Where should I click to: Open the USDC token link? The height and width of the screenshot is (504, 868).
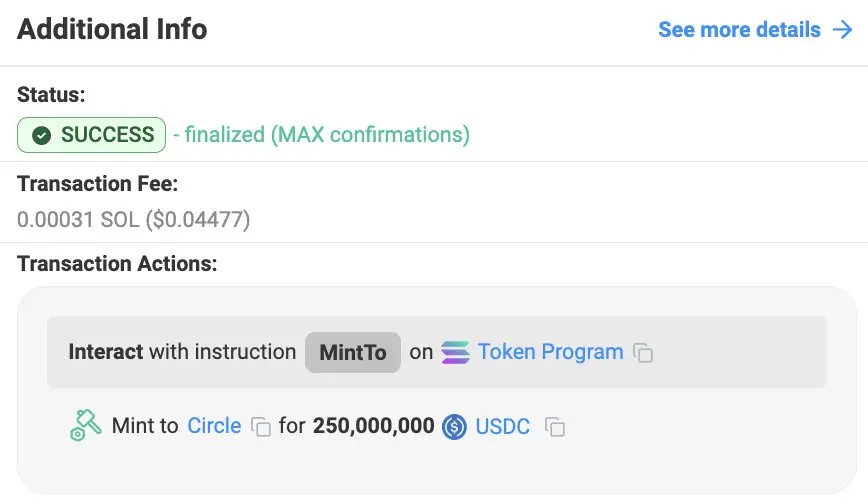click(x=503, y=426)
